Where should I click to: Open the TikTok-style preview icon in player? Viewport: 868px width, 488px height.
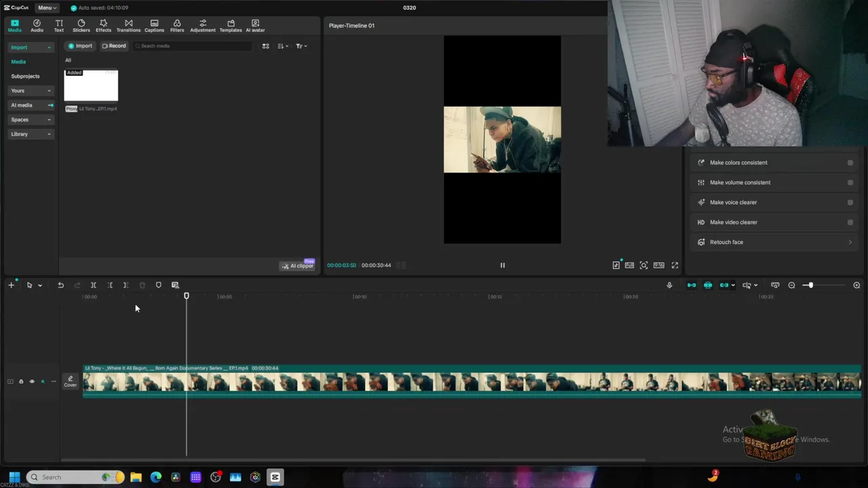[616, 265]
